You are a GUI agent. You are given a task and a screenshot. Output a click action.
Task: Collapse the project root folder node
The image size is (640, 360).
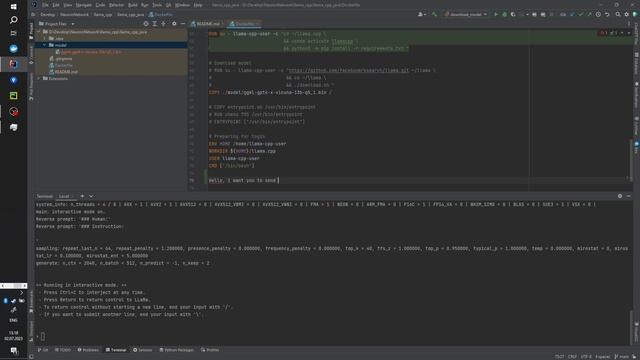39,32
